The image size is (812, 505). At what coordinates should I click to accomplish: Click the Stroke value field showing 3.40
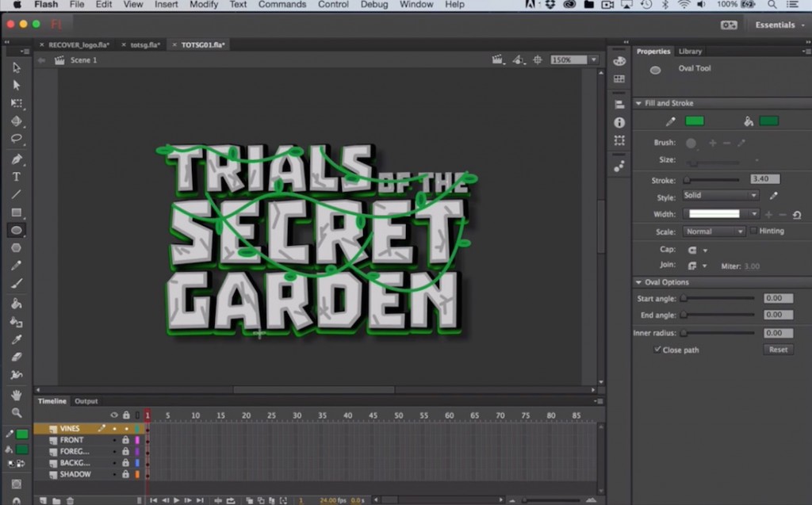point(763,178)
